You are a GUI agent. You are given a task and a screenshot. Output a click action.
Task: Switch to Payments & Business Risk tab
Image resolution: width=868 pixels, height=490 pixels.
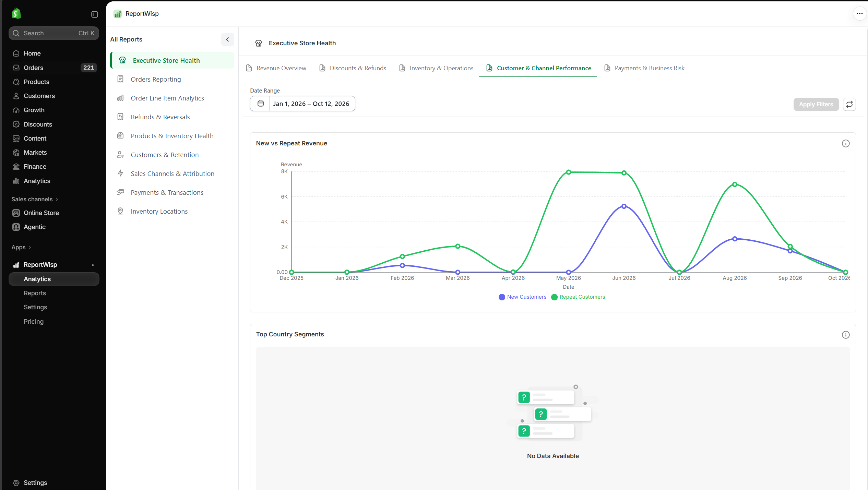tap(644, 68)
